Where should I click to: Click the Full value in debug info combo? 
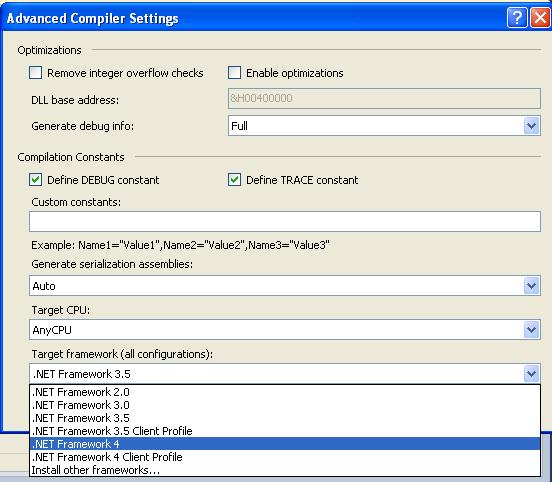tap(239, 126)
